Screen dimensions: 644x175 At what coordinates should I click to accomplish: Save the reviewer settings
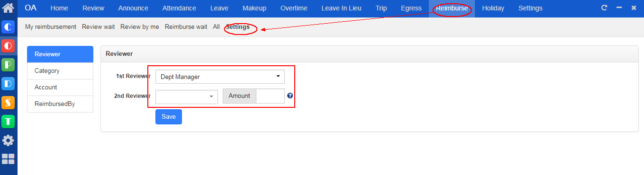pyautogui.click(x=169, y=117)
